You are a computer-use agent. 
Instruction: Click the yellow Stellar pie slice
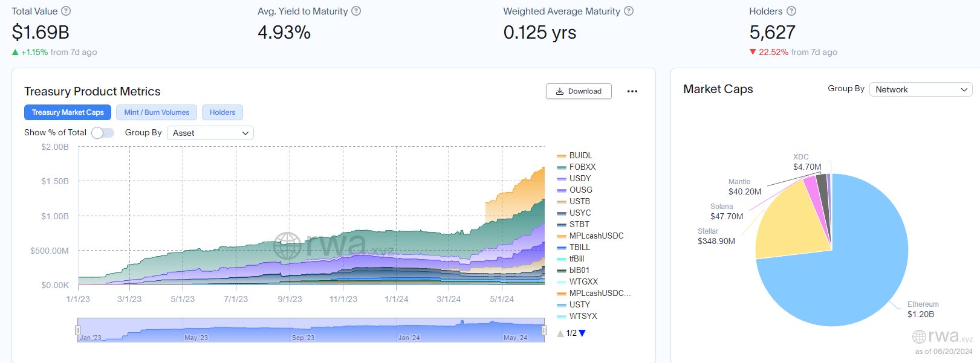[786, 223]
